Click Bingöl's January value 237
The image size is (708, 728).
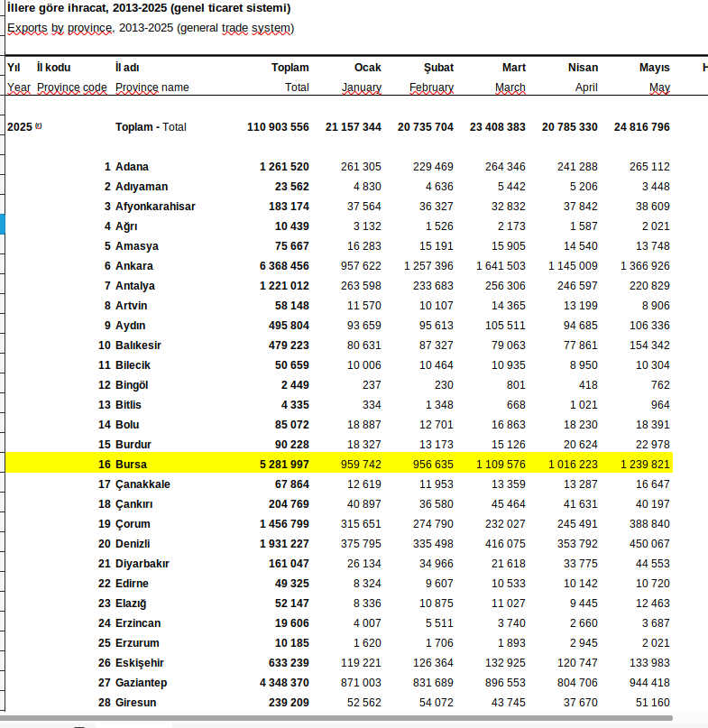(371, 385)
